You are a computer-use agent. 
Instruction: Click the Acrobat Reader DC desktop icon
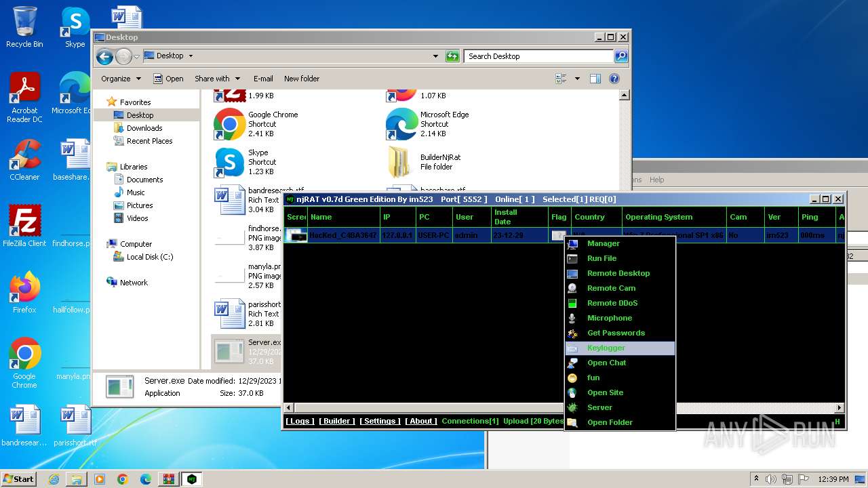pos(24,88)
